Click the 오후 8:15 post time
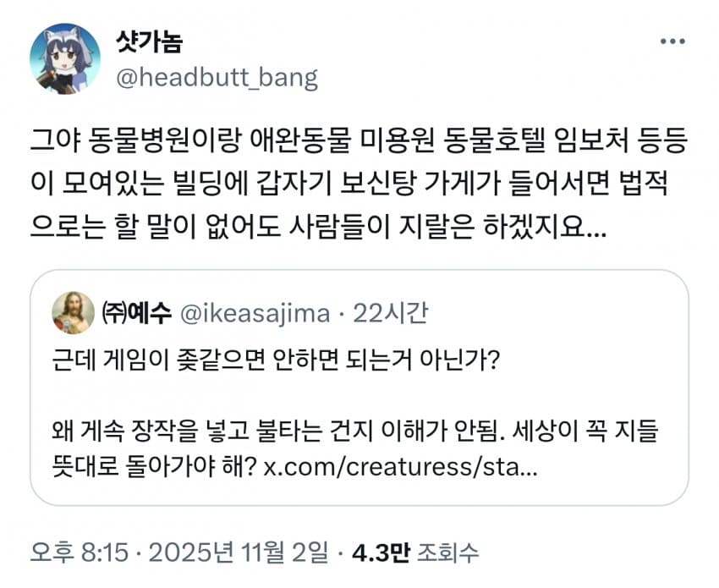 click(79, 553)
